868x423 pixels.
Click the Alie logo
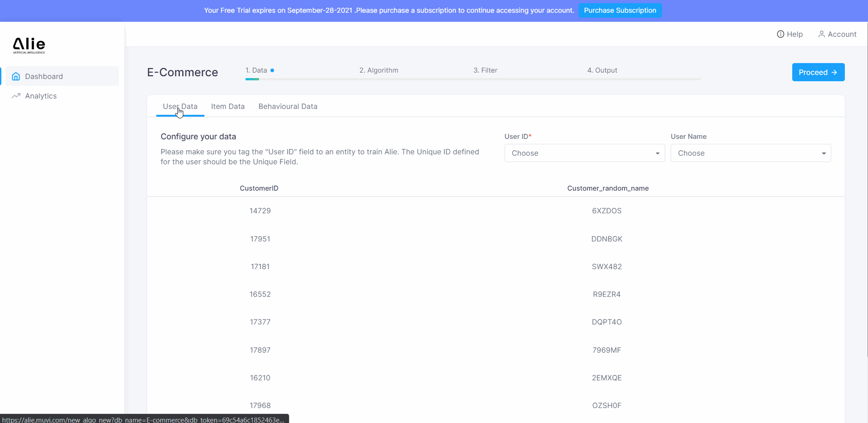point(29,45)
